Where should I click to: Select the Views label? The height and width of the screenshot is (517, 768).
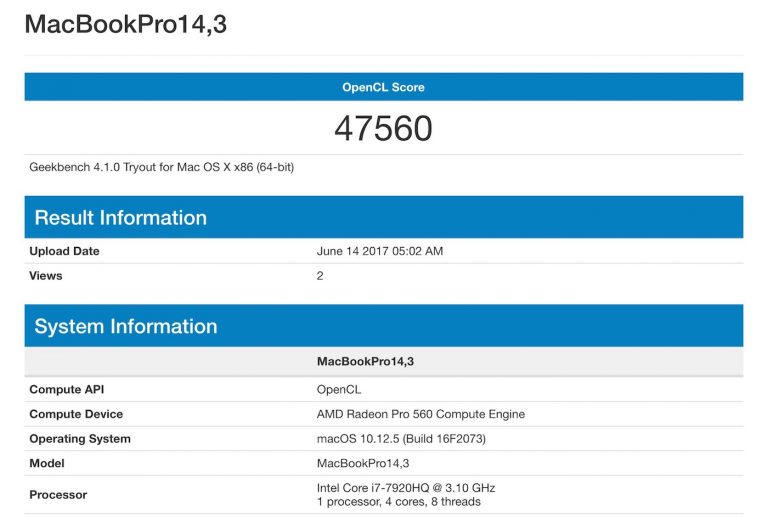pyautogui.click(x=46, y=276)
